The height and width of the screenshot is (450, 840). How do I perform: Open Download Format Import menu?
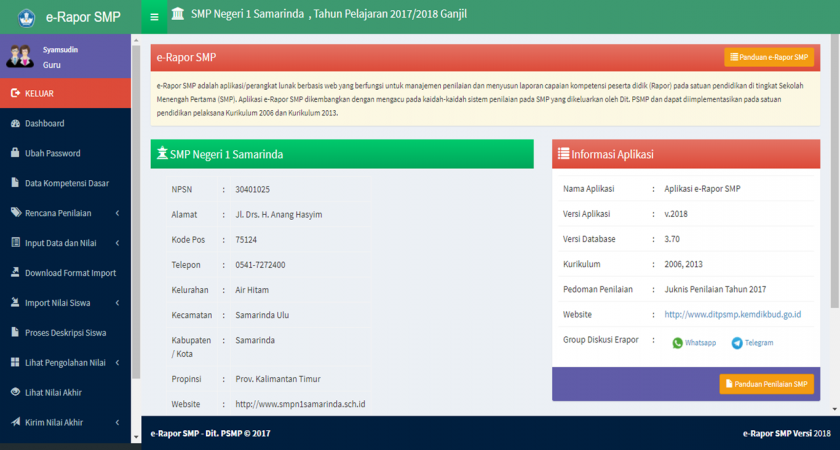(x=70, y=272)
